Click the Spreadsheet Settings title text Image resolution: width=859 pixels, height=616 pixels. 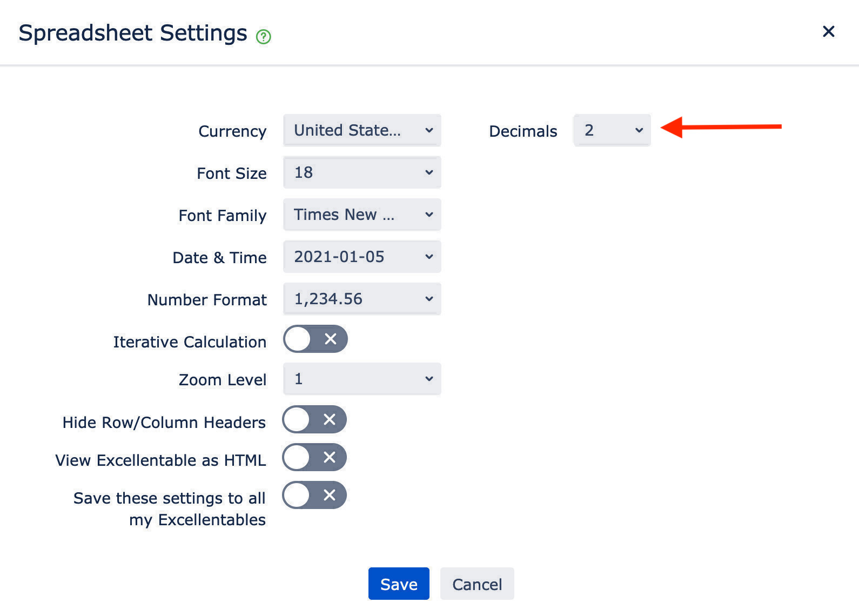133,33
